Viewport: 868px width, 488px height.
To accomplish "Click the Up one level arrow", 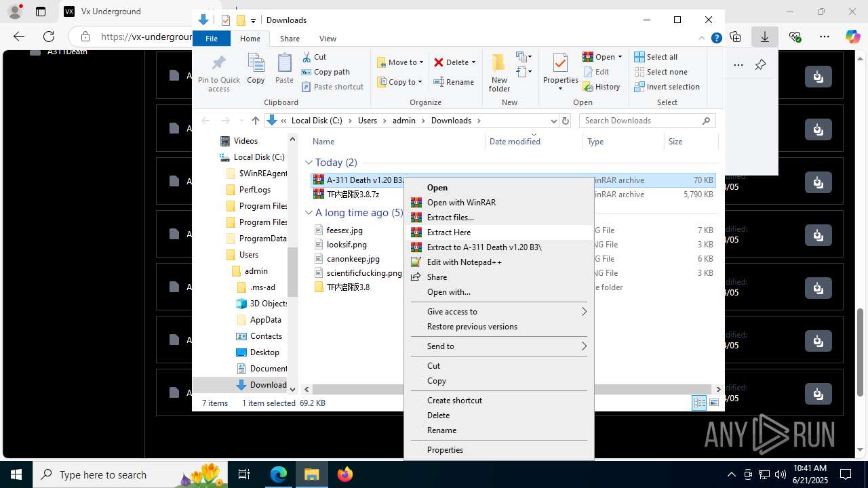I will tap(256, 121).
